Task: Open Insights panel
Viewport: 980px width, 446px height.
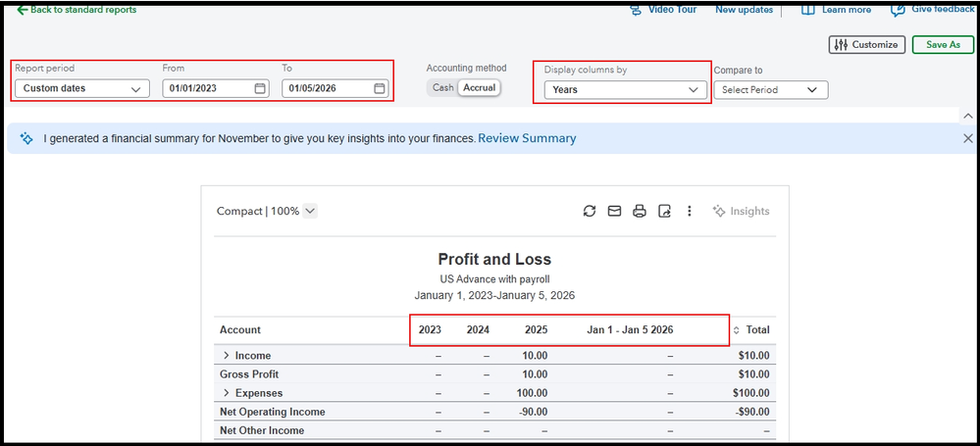Action: pyautogui.click(x=742, y=211)
